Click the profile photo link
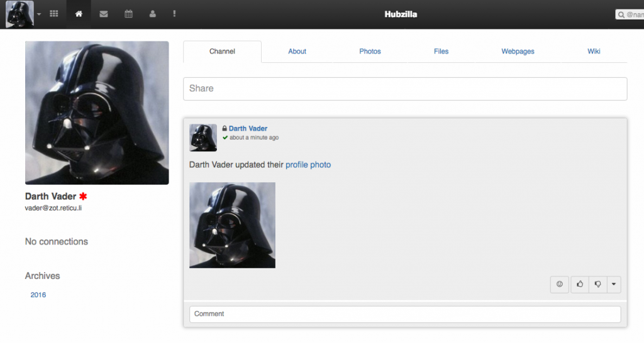The height and width of the screenshot is (343, 644). click(308, 165)
